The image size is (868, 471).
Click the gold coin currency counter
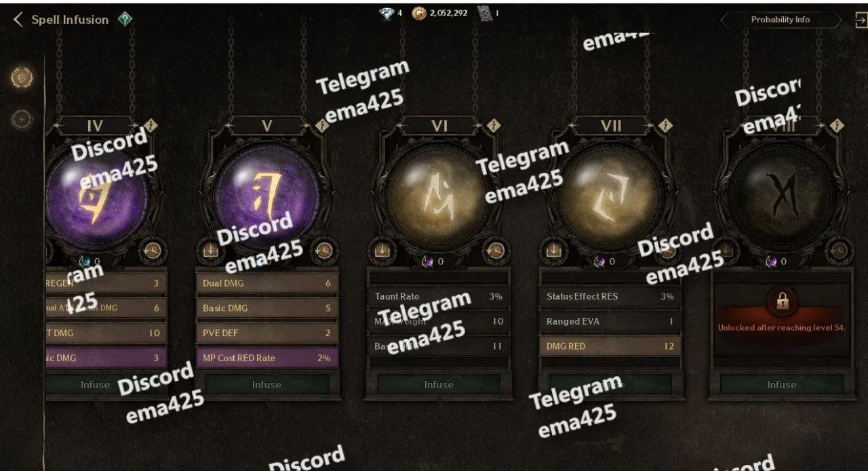click(439, 13)
